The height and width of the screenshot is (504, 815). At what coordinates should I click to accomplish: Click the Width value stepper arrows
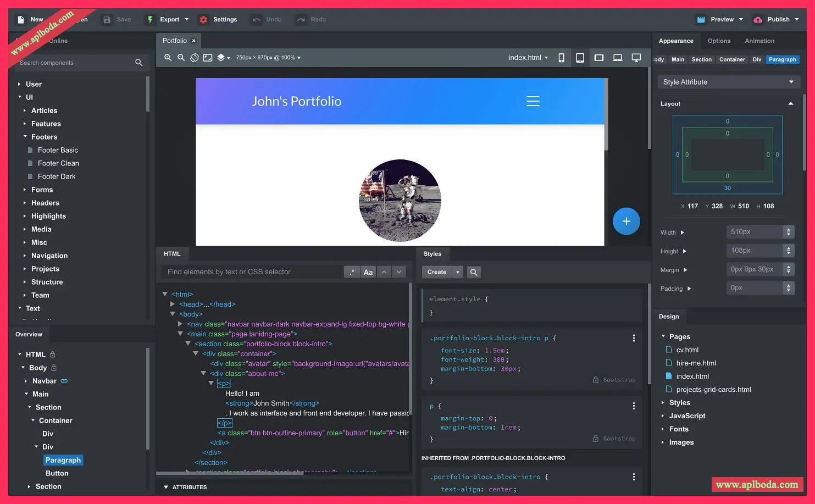tap(789, 232)
